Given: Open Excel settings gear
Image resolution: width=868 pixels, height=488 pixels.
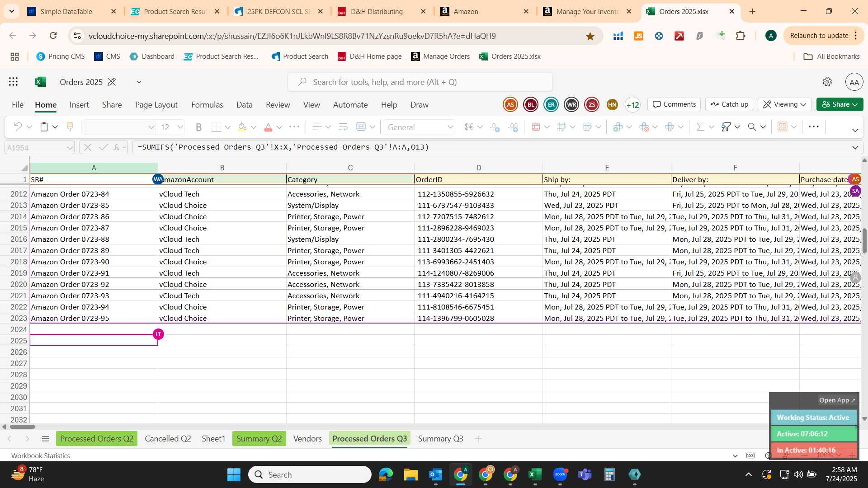Looking at the screenshot, I should click(827, 82).
